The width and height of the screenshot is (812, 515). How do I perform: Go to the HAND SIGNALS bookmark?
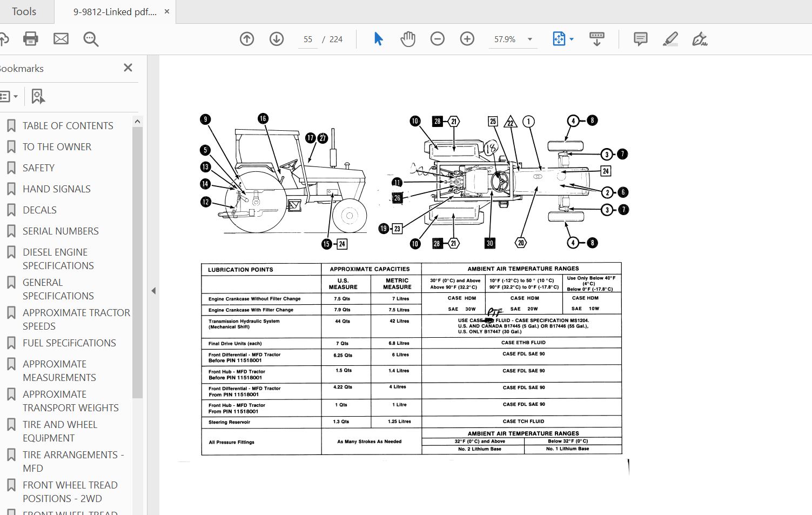click(57, 189)
